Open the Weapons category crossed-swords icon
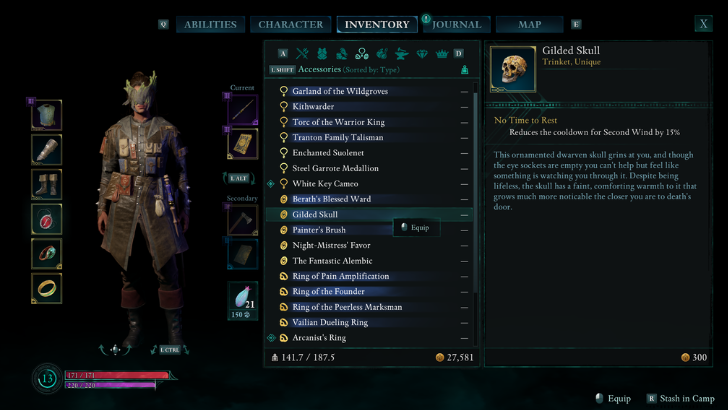 [x=302, y=54]
